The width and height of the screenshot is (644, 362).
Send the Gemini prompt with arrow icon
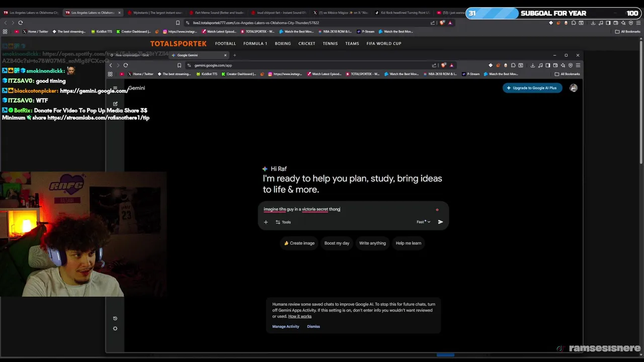pos(440,222)
